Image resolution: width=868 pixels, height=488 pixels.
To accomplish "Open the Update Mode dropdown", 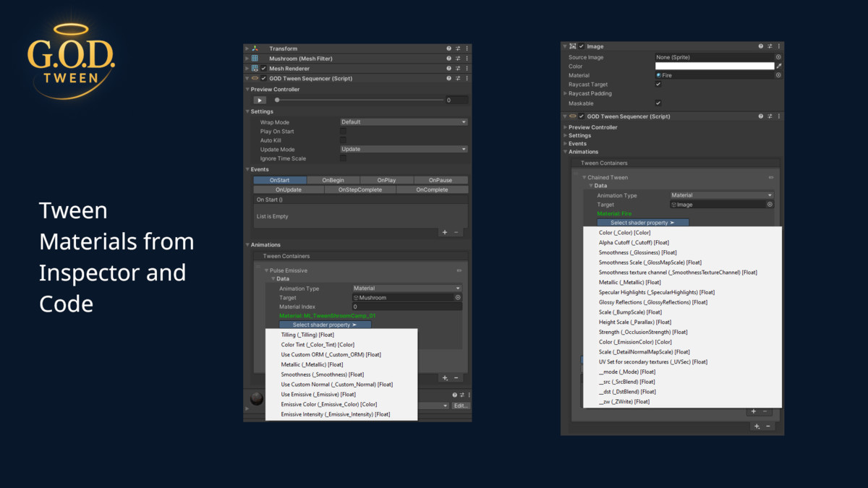I will [x=404, y=149].
